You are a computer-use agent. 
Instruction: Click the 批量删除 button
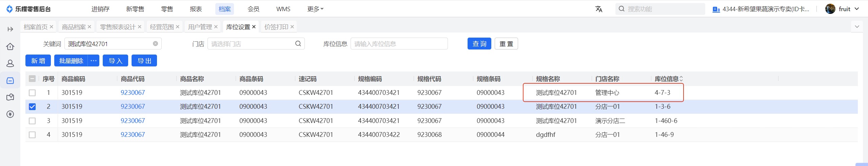pos(71,61)
